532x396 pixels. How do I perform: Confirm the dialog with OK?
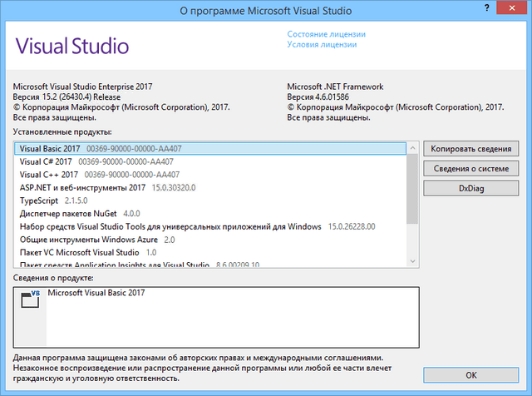471,375
